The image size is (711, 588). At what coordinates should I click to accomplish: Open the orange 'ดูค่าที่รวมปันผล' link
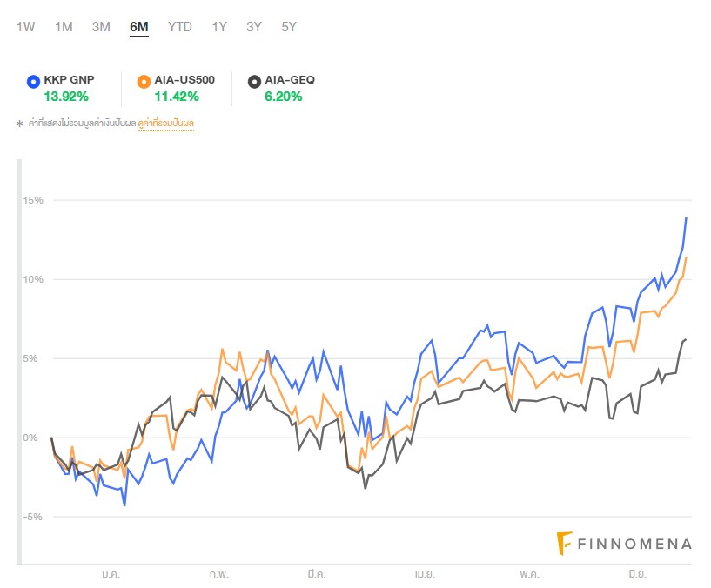(x=166, y=124)
